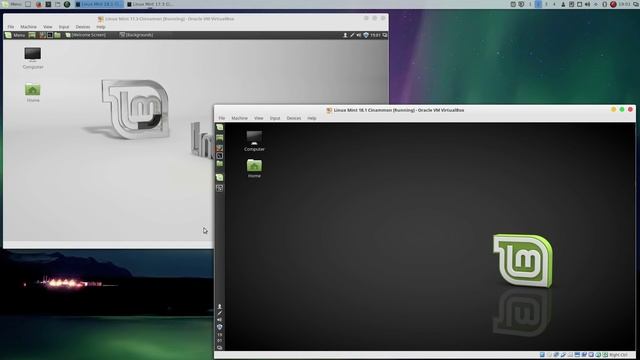This screenshot has height=360, width=640.
Task: Open Input menu in Mint 18.1 VirtualBox window
Action: 275,118
